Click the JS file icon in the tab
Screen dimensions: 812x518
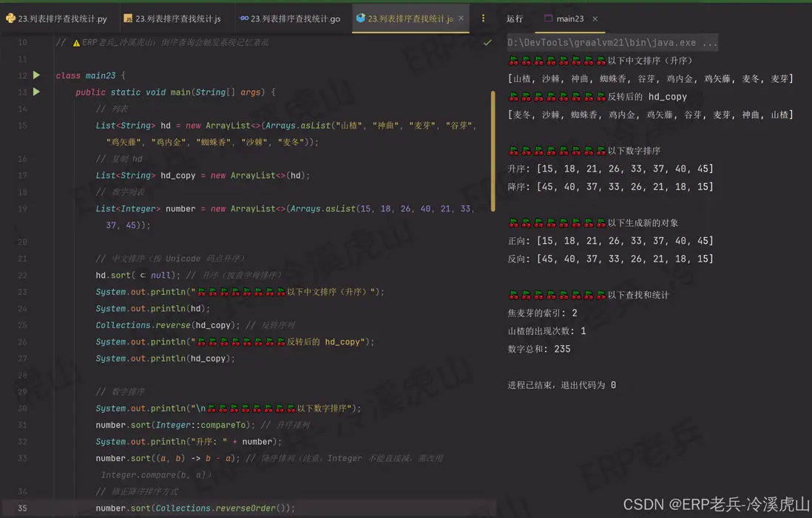128,18
